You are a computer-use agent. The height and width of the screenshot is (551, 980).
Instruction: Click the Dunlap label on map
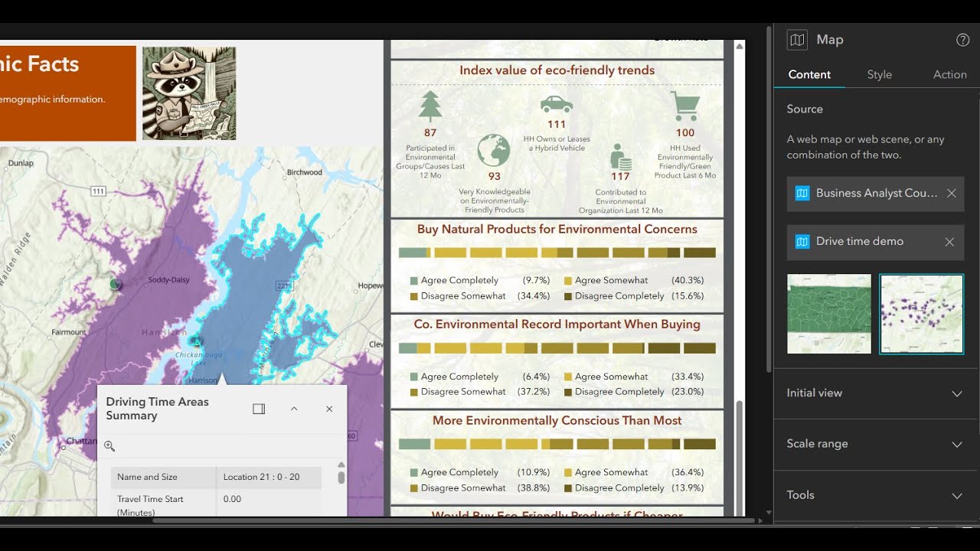pyautogui.click(x=21, y=163)
